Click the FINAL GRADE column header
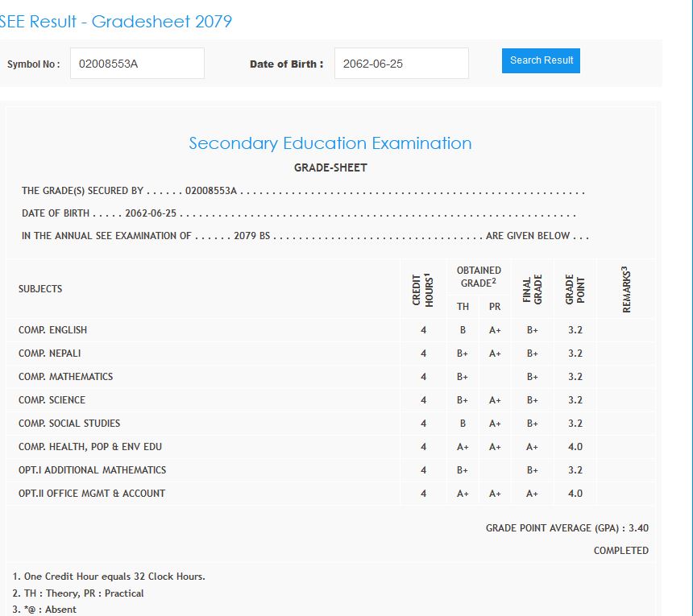 pyautogui.click(x=533, y=289)
